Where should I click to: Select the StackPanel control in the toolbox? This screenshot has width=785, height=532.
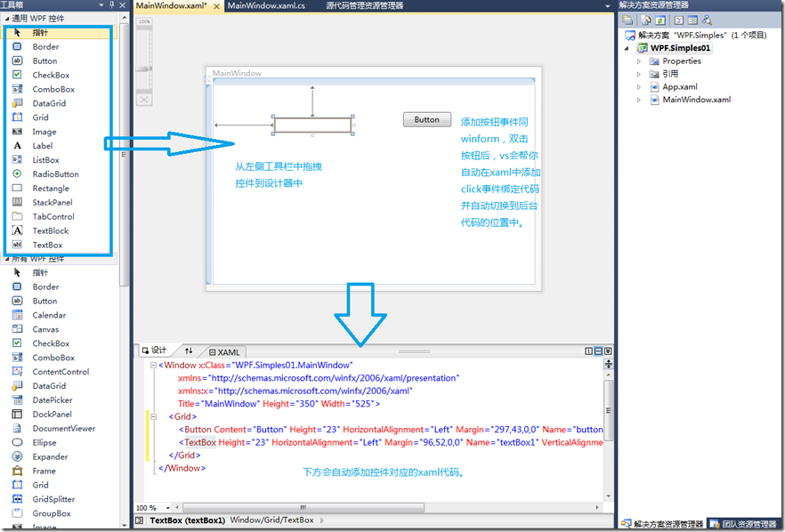[x=61, y=202]
